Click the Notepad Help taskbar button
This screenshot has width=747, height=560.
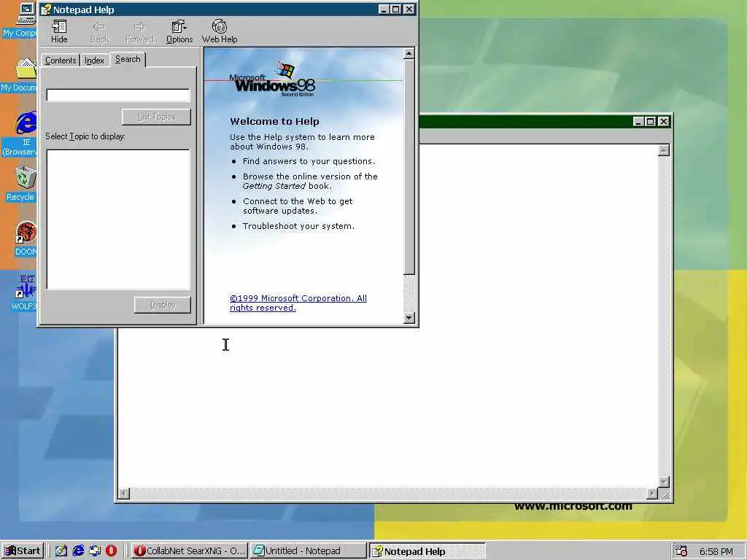pyautogui.click(x=427, y=551)
